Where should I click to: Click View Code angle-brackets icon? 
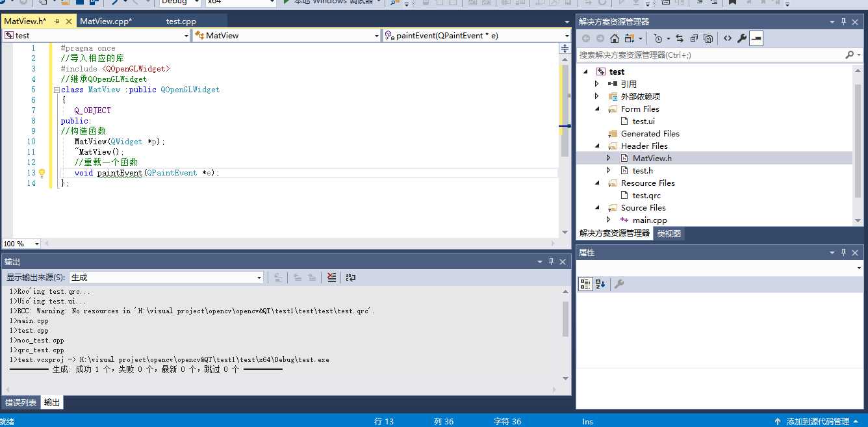pos(728,38)
